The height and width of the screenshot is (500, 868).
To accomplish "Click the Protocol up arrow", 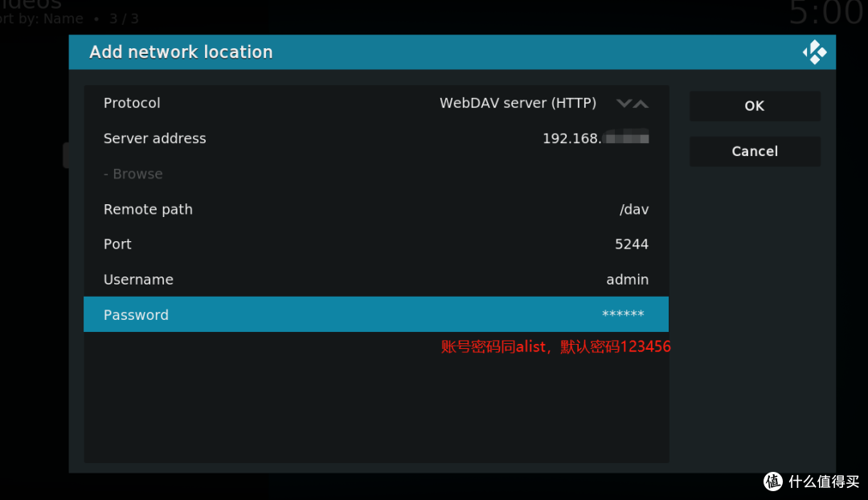I will tap(641, 104).
